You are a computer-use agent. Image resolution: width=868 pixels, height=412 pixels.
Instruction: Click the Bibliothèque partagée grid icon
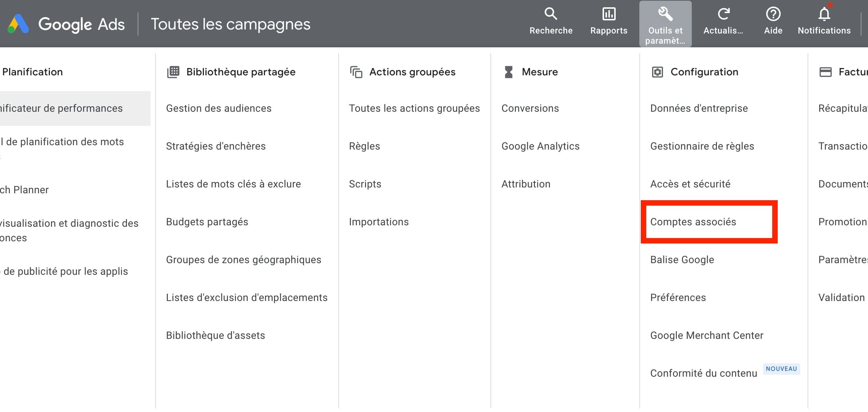tap(173, 72)
